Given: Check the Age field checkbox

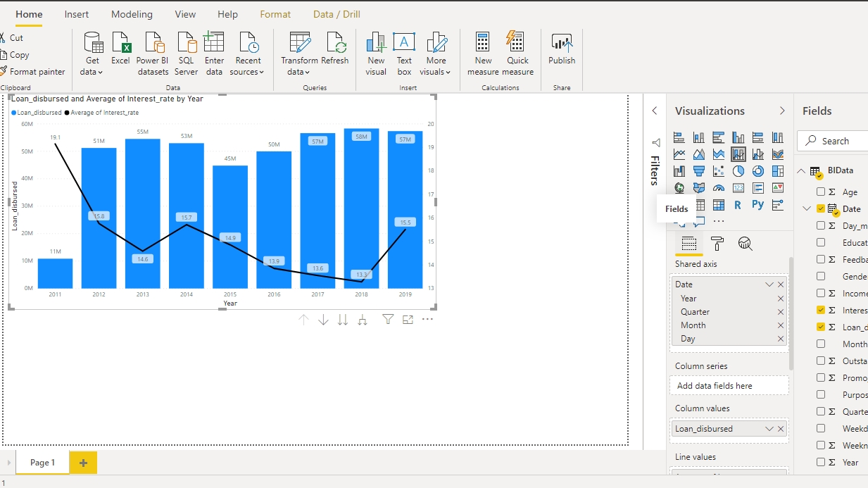Looking at the screenshot, I should tap(821, 192).
